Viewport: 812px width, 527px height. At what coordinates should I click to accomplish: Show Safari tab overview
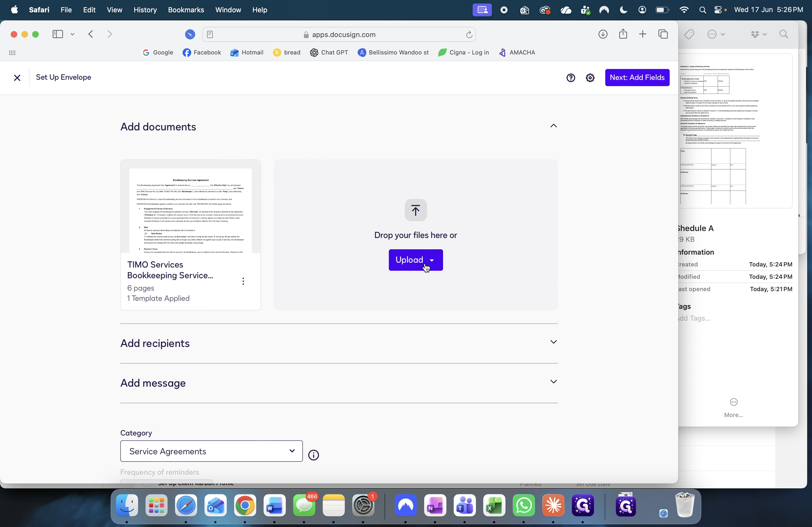(663, 34)
